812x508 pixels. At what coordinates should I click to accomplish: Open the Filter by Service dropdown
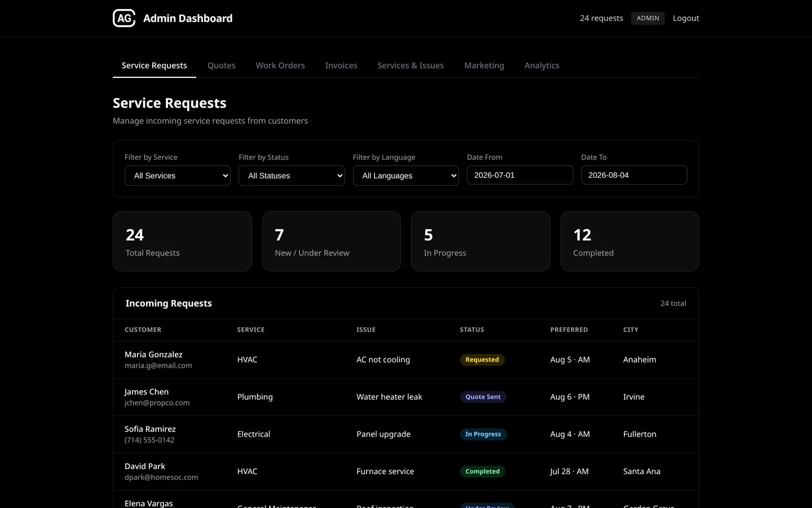178,176
